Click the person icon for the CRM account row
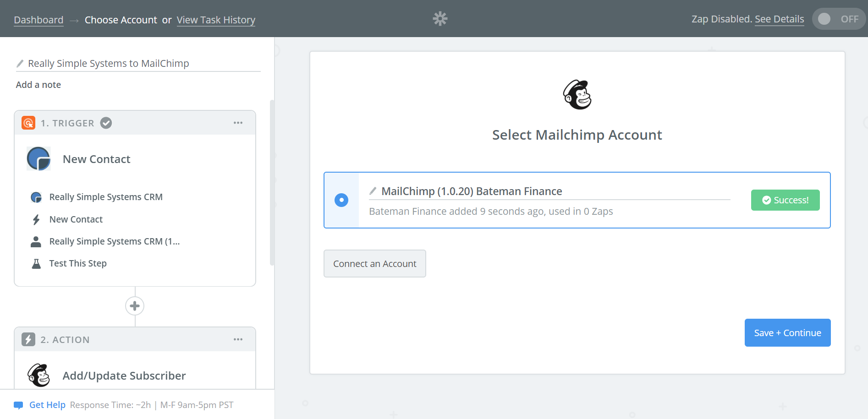 coord(36,241)
